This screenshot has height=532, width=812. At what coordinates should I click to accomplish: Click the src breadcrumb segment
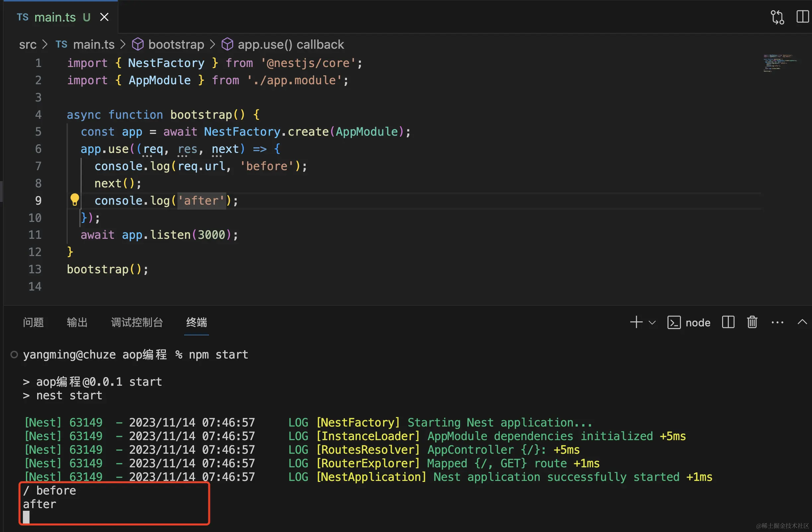[28, 44]
